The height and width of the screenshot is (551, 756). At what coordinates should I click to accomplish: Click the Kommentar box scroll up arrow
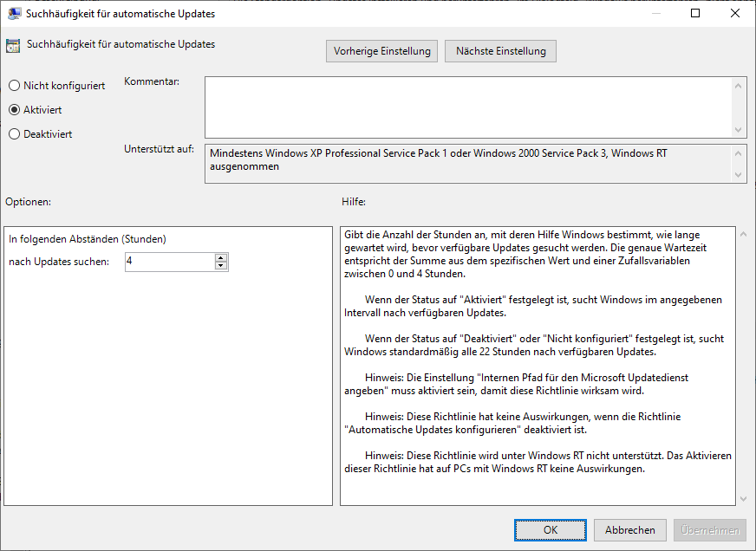click(738, 86)
